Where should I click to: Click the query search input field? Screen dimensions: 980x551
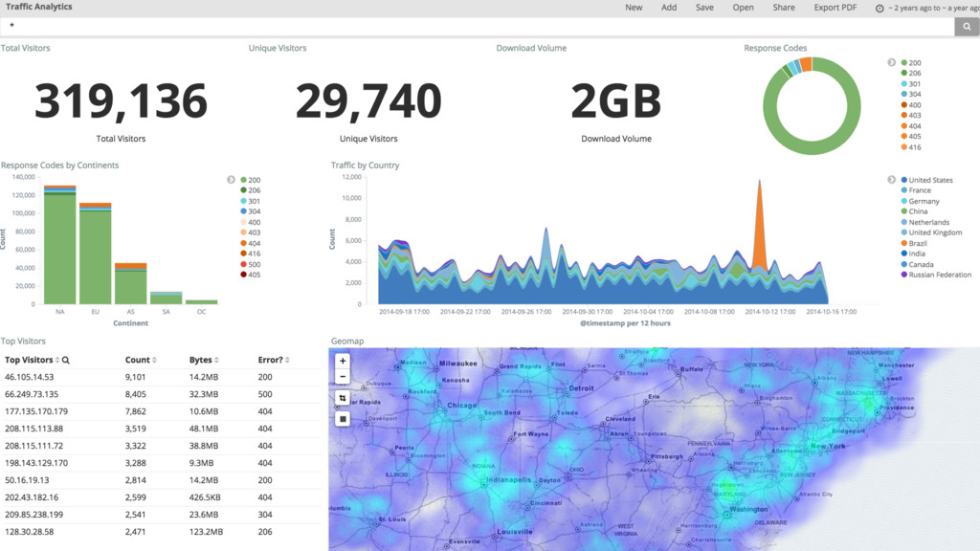[x=478, y=27]
